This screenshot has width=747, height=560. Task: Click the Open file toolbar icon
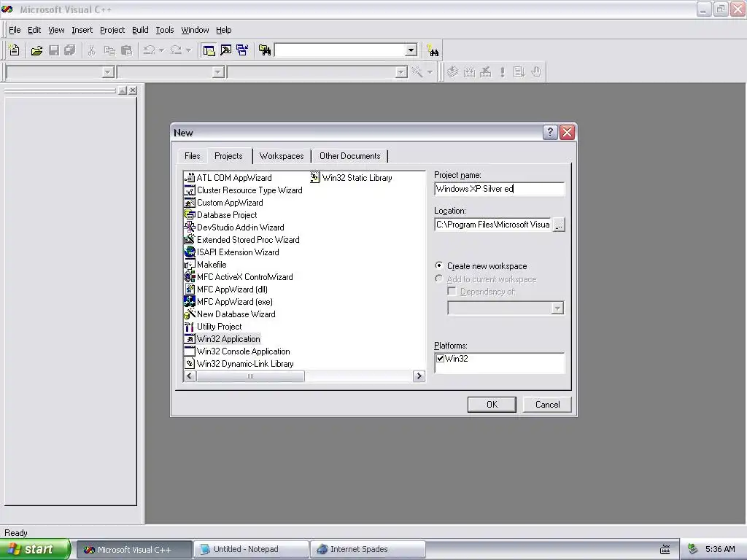click(x=36, y=50)
